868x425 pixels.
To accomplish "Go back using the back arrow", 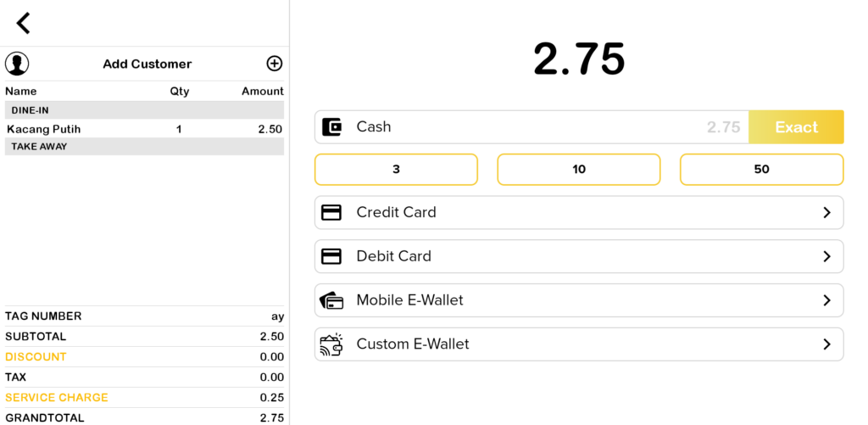I will 23,24.
